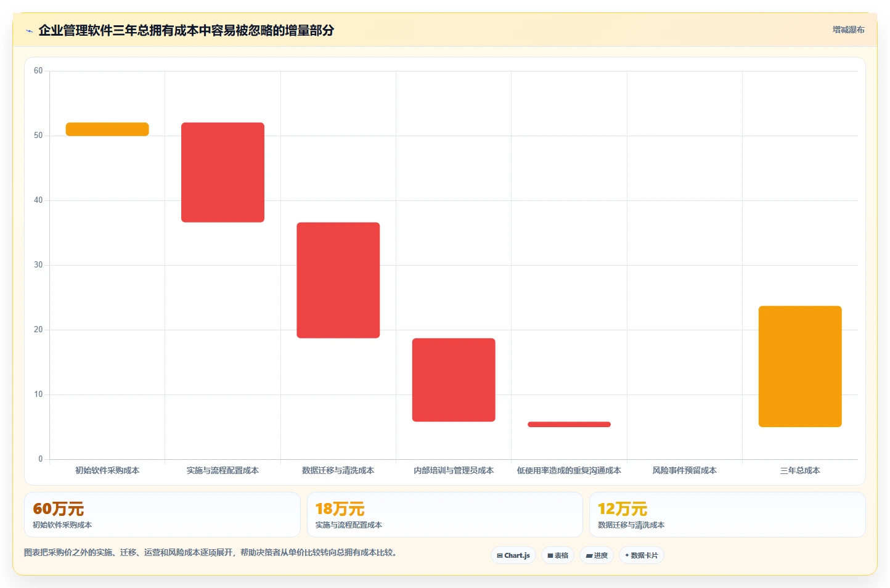Click the axis label 低使用率造成的重复沟通成本
The width and height of the screenshot is (890, 588).
(x=569, y=470)
